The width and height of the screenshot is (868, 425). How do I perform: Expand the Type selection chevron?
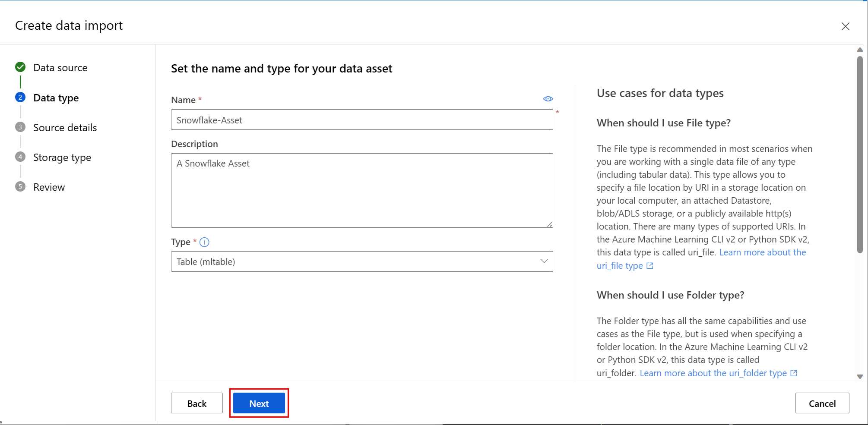point(543,261)
